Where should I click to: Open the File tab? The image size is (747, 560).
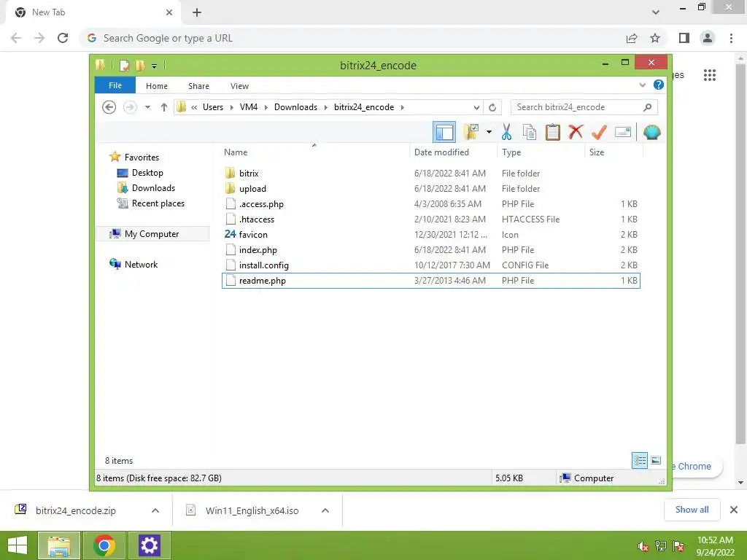tap(115, 86)
